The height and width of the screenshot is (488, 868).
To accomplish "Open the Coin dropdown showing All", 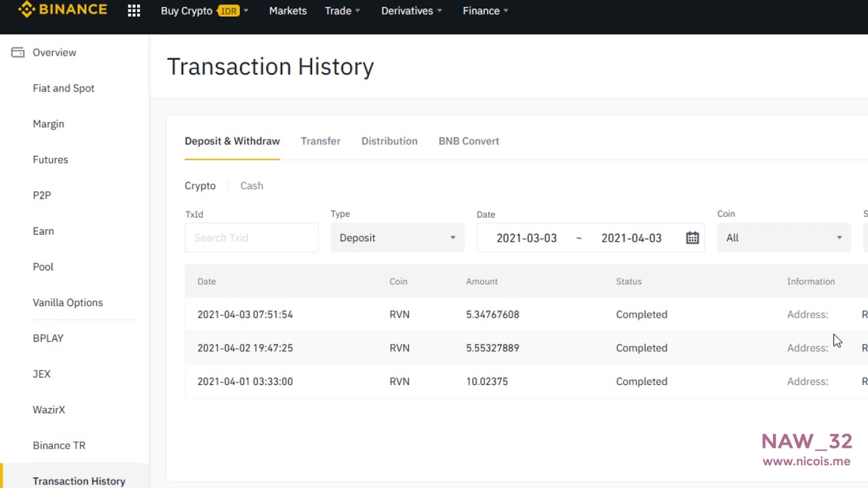I will tap(784, 238).
